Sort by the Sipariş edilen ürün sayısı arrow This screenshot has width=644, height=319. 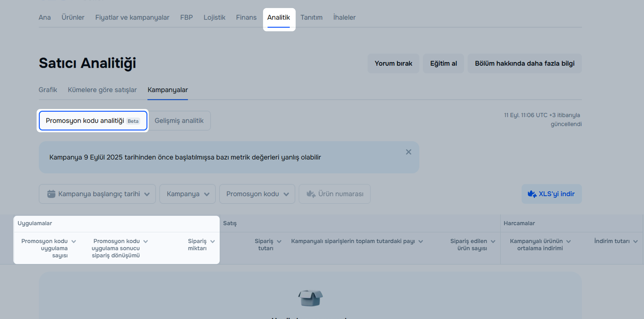pyautogui.click(x=493, y=241)
